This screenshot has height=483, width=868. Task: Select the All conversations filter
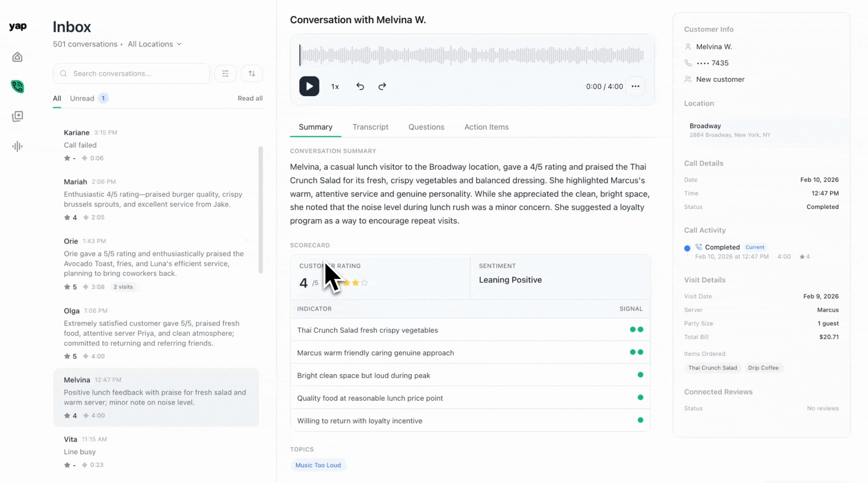57,98
